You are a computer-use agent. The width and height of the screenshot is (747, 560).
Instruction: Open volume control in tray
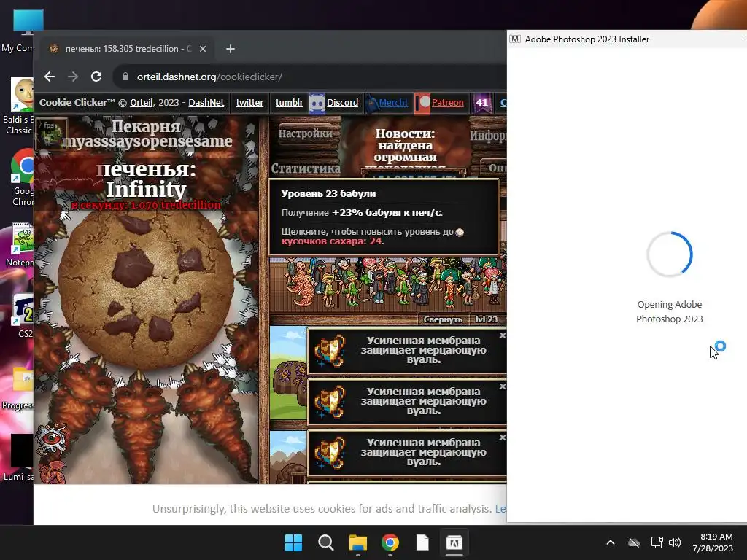point(675,542)
